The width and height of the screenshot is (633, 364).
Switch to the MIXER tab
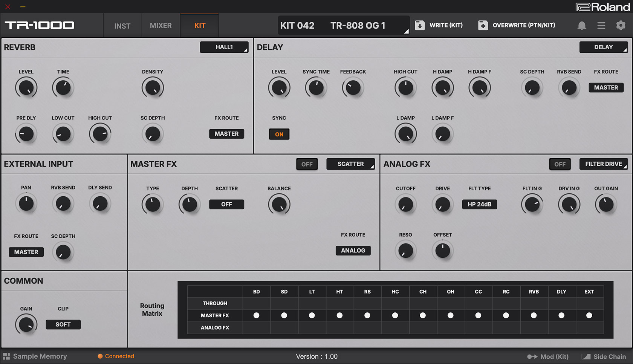161,26
